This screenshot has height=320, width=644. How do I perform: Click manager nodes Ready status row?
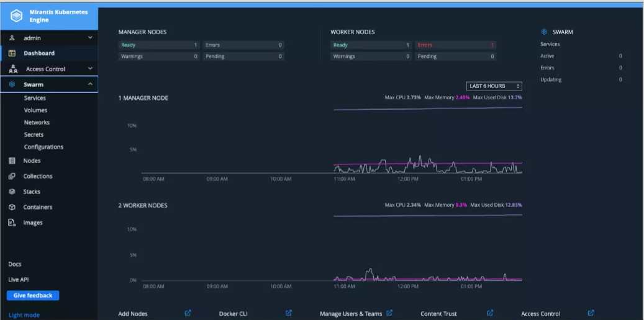pyautogui.click(x=158, y=45)
